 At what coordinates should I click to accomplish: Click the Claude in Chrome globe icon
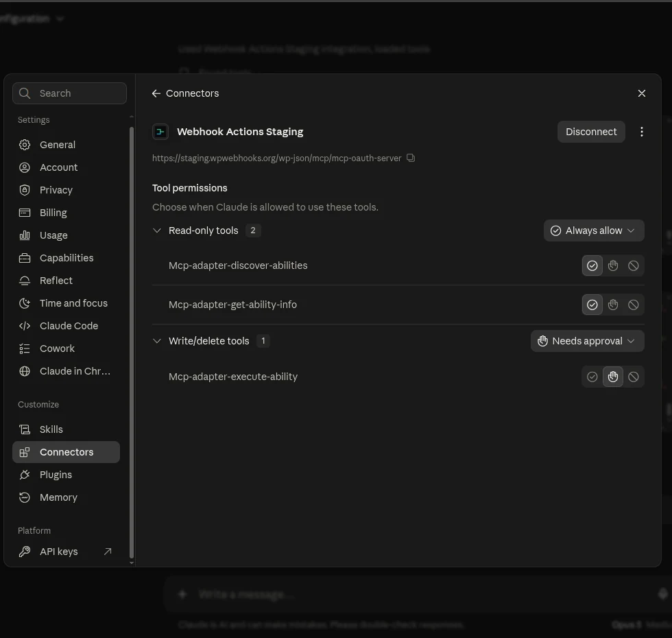coord(25,371)
